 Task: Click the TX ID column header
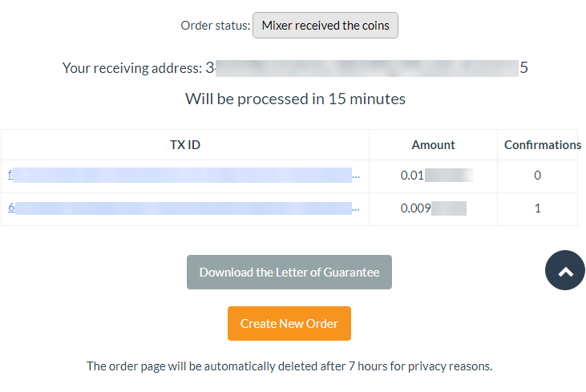(x=185, y=145)
